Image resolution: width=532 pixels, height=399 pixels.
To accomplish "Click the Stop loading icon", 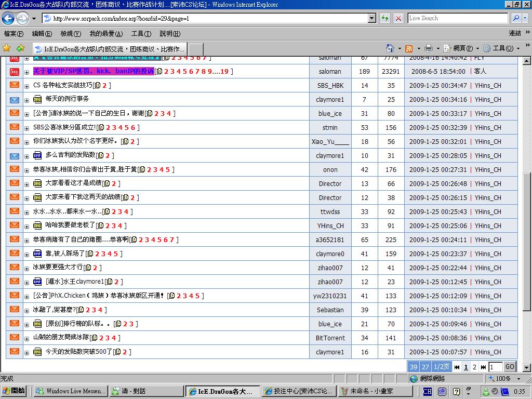I will point(398,18).
